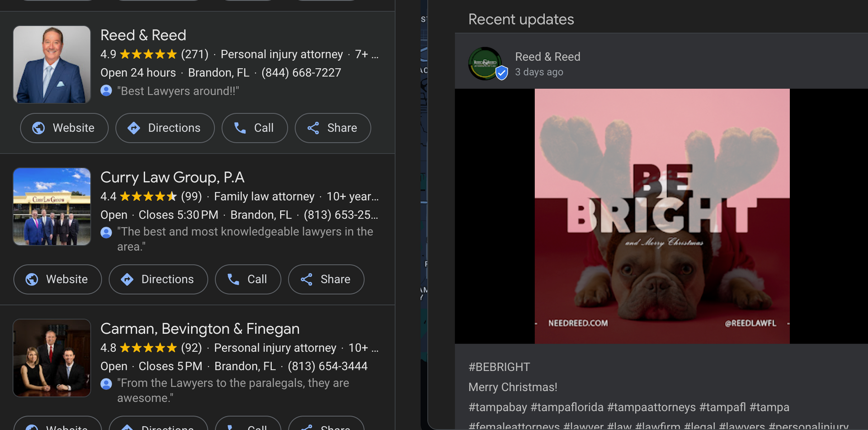Click "Closes 5 PM" hours text

pos(170,366)
